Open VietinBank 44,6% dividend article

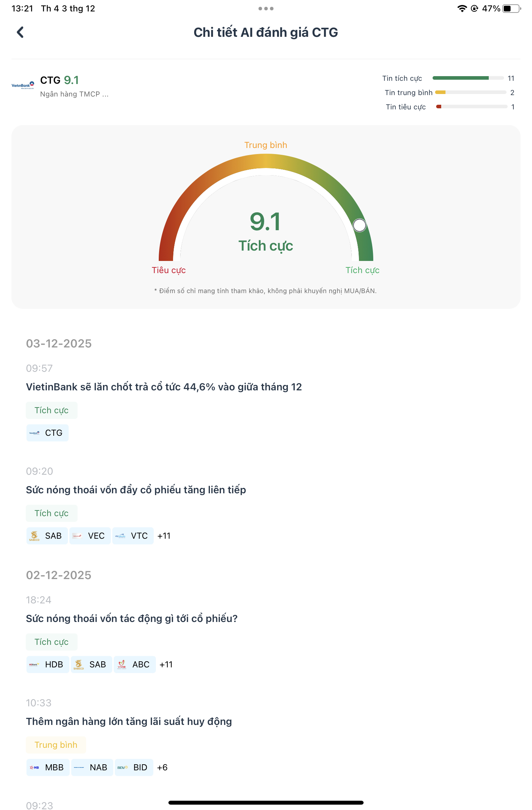[164, 387]
